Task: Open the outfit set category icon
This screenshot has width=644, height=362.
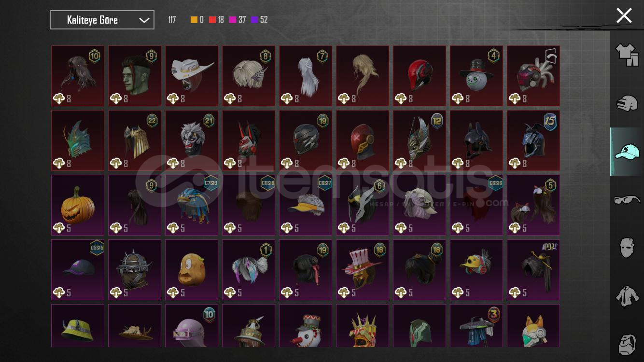Action: click(x=627, y=55)
